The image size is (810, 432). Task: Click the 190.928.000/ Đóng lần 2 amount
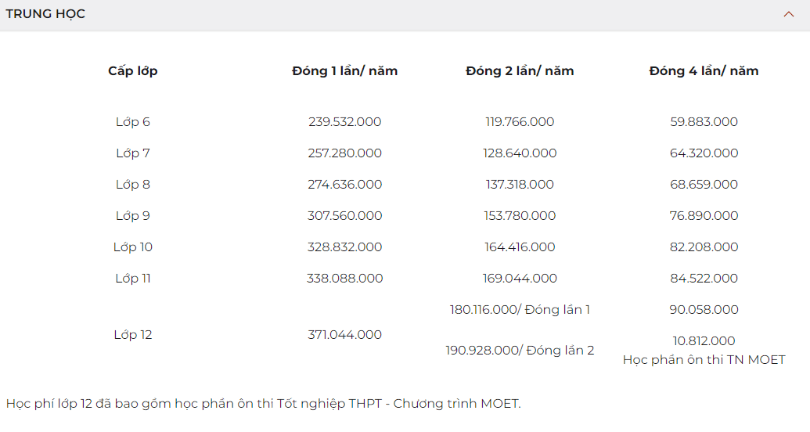pos(520,350)
